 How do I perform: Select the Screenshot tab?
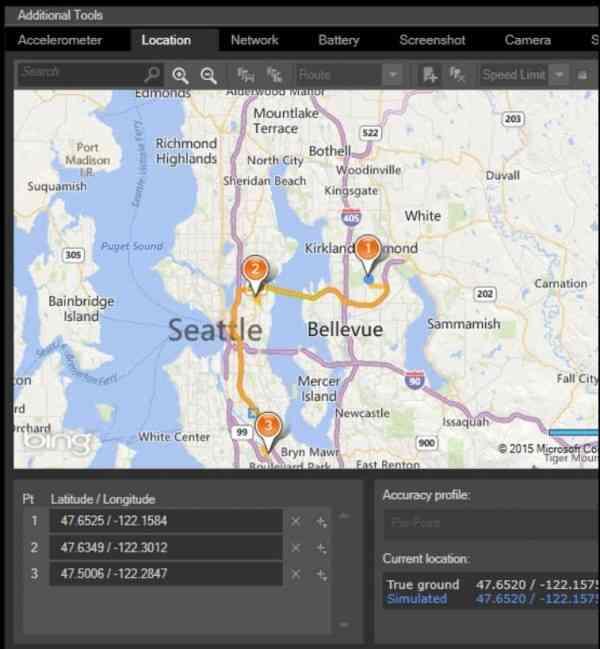coord(432,40)
